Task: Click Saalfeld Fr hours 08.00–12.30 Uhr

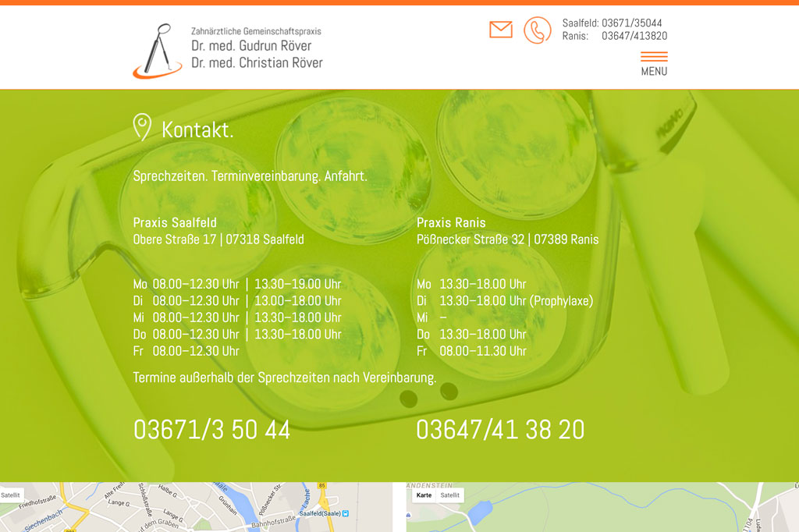Action: (x=196, y=351)
